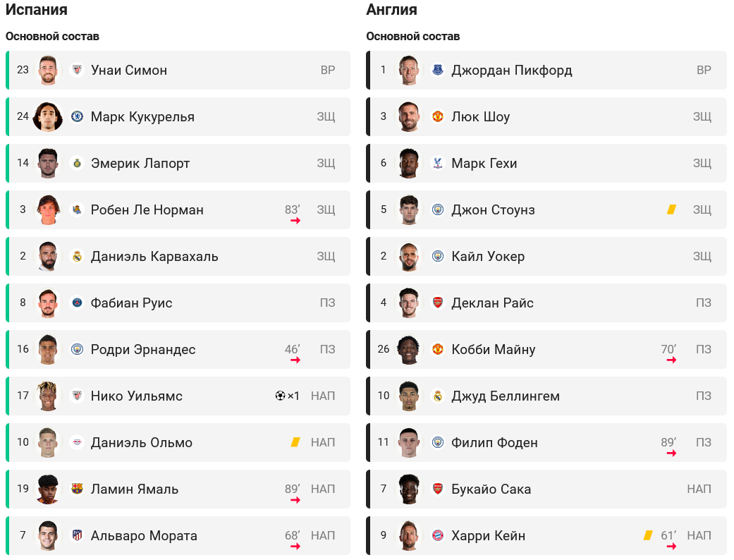Click the Chelsea badge beside Марк Кукурелья
The width and height of the screenshot is (734, 560).
click(x=77, y=116)
